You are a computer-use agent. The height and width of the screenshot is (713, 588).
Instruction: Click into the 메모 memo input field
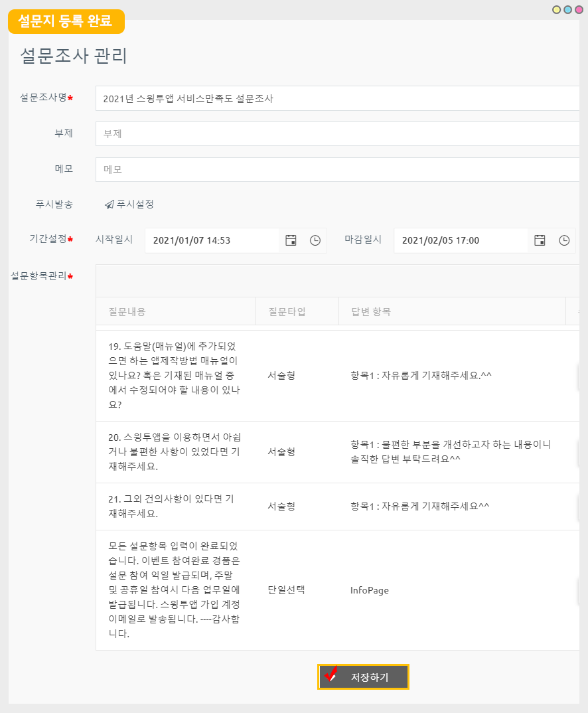[265, 169]
